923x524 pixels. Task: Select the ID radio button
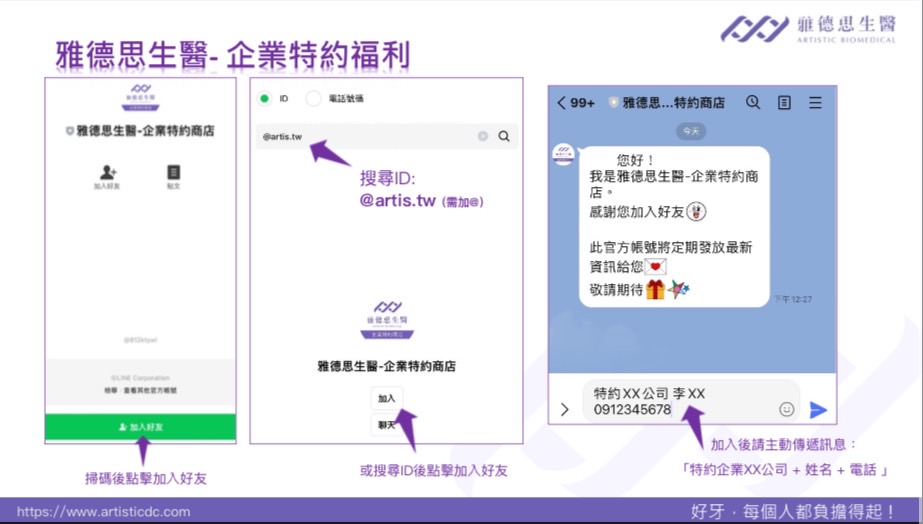264,98
